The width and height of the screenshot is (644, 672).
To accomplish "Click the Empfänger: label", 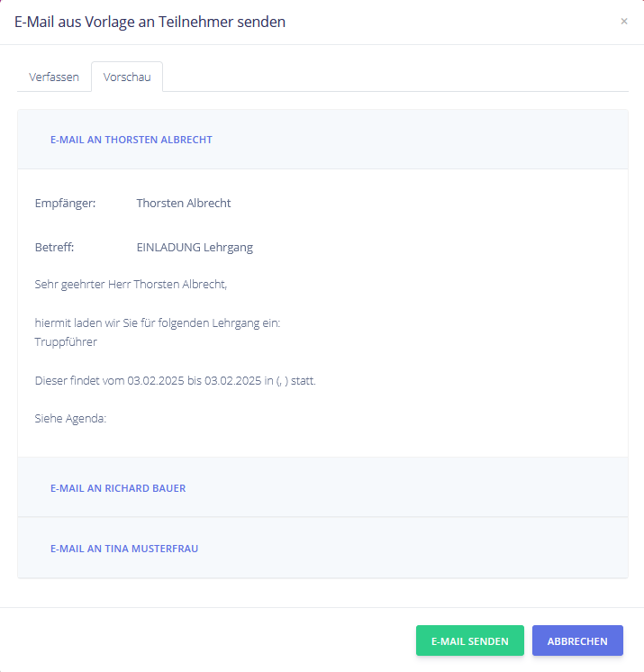I will [x=65, y=204].
